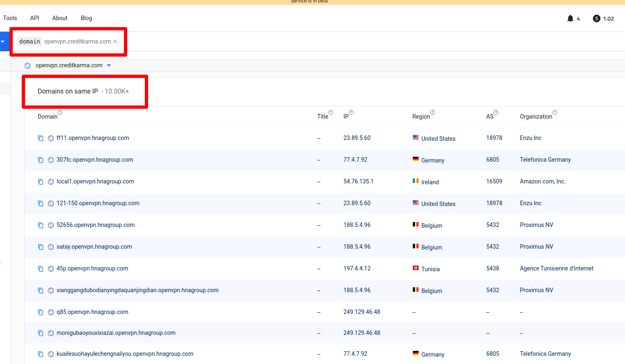Open the credits balance coin icon
The height and width of the screenshot is (364, 625).
(597, 18)
